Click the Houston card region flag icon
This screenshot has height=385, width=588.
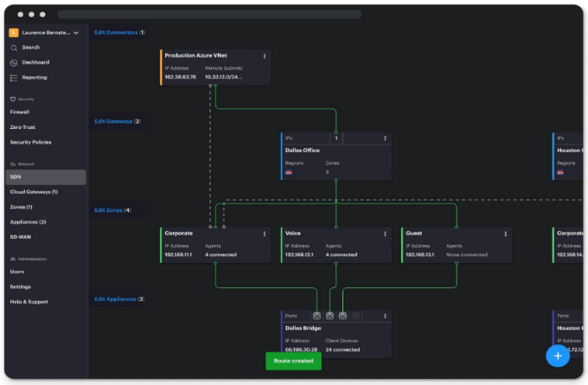point(560,173)
